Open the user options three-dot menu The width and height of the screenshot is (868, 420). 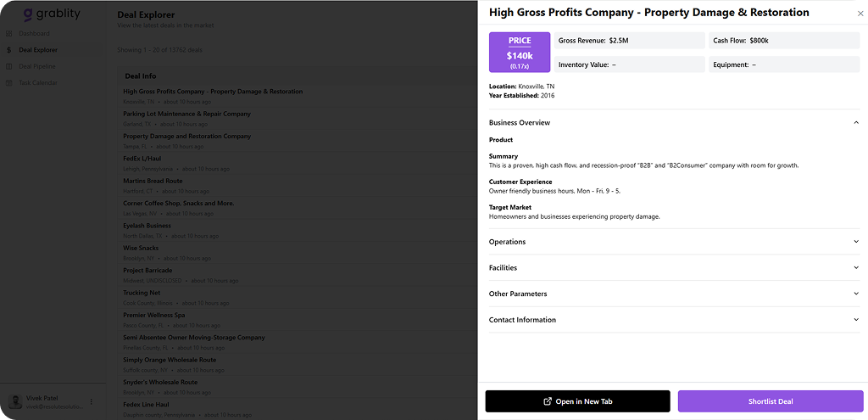click(x=92, y=401)
